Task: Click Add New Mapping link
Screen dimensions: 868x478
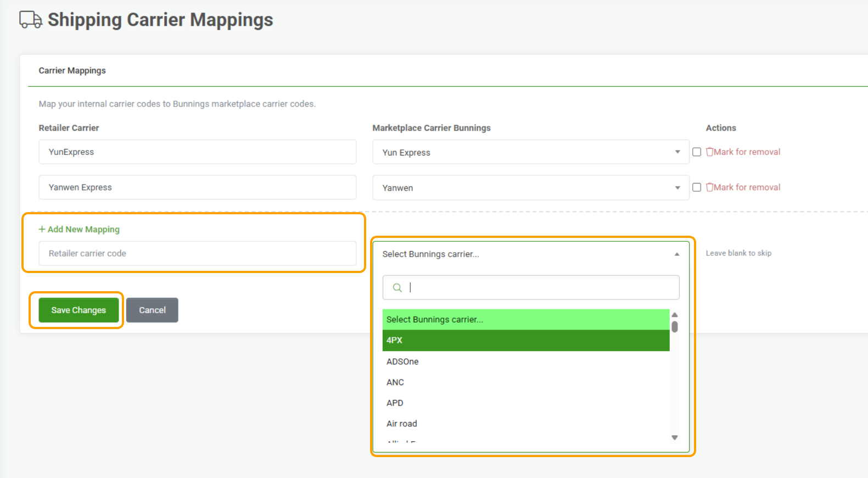Action: coord(79,229)
